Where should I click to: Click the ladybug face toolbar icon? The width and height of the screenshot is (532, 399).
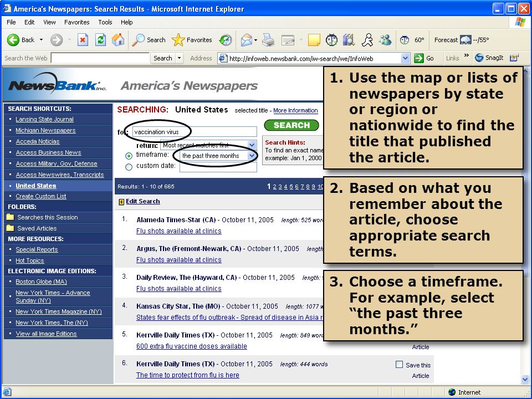tap(331, 40)
